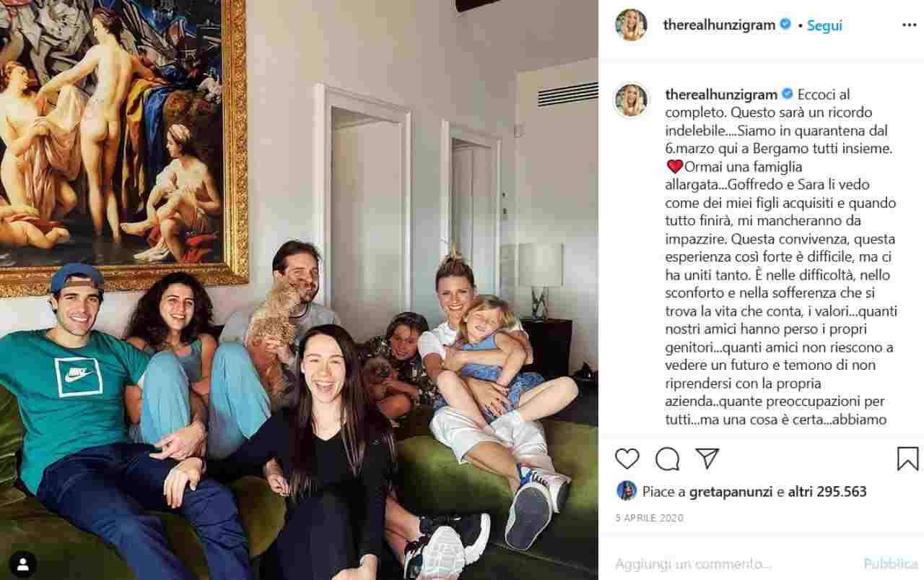Click verified badge next to caption username
The image size is (924, 580).
(x=788, y=95)
